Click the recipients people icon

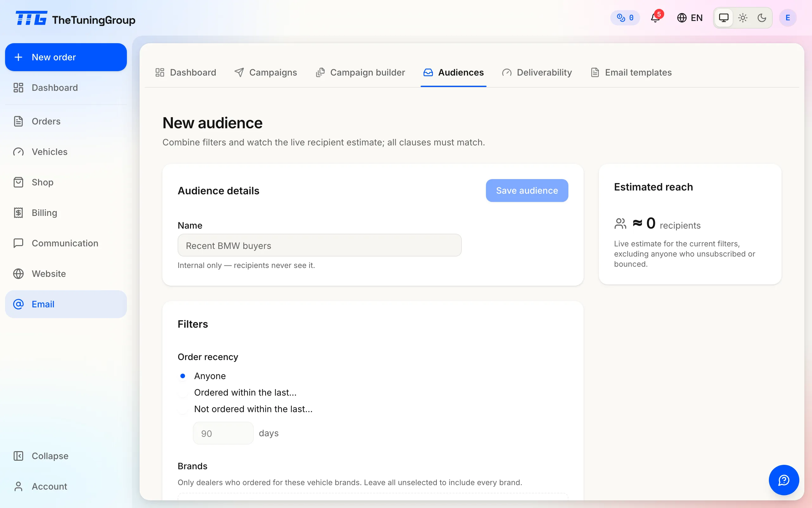(x=620, y=224)
